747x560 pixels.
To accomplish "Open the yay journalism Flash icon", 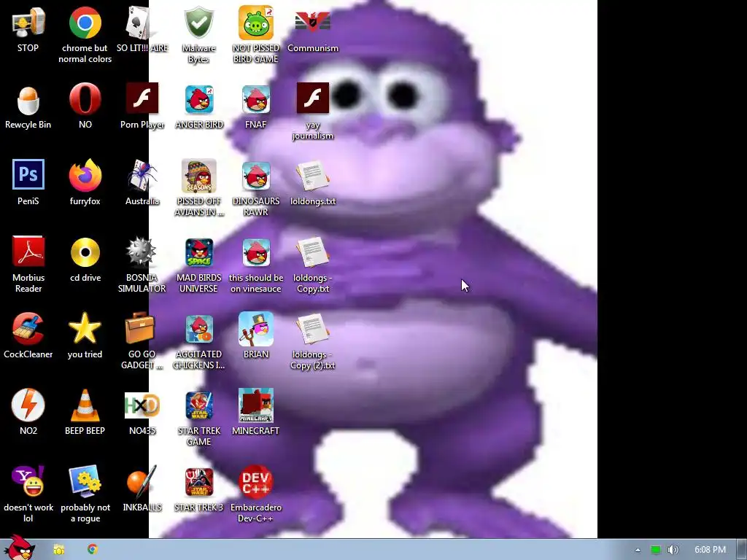I will tap(312, 98).
